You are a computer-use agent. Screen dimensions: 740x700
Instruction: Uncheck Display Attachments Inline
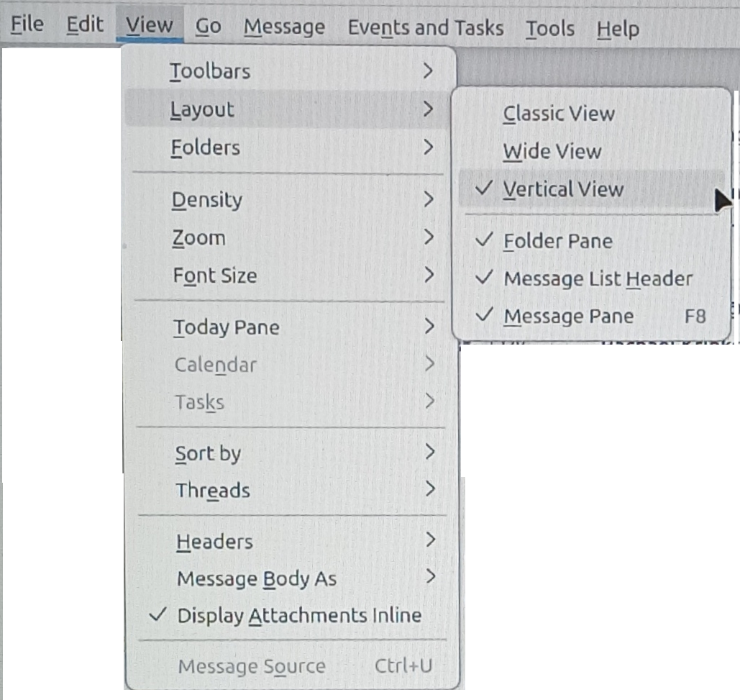pyautogui.click(x=290, y=616)
